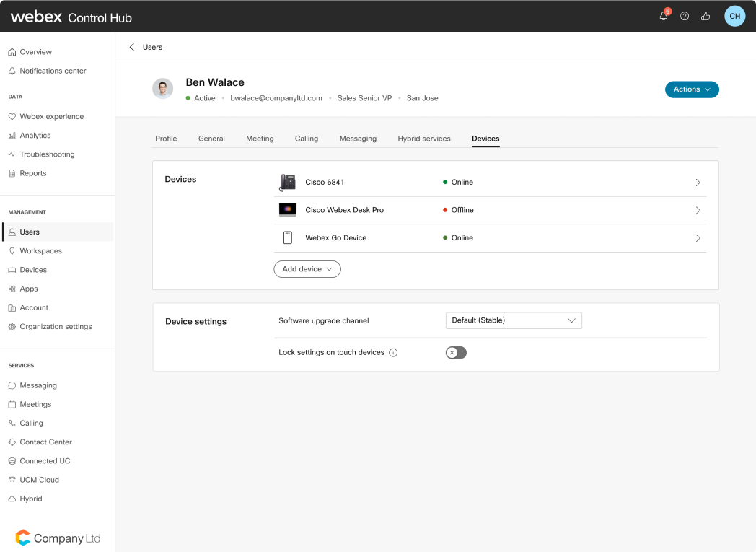Switch to the Messaging tab

pos(358,139)
